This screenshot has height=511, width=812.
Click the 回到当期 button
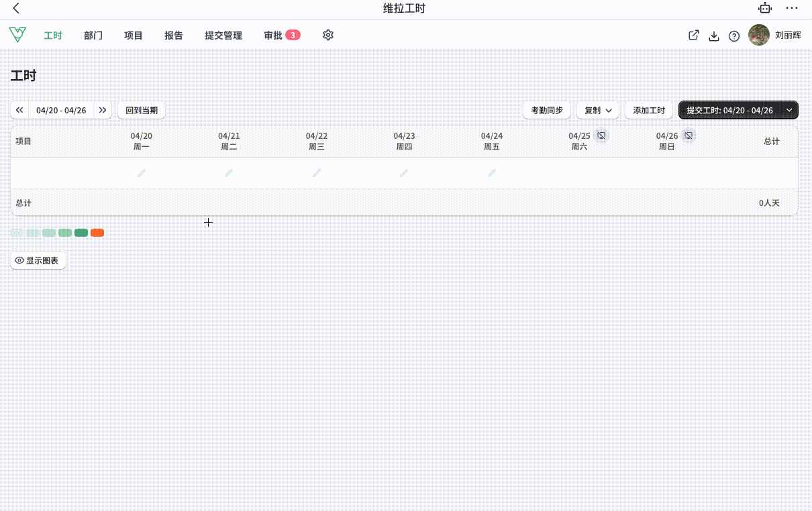pyautogui.click(x=142, y=110)
